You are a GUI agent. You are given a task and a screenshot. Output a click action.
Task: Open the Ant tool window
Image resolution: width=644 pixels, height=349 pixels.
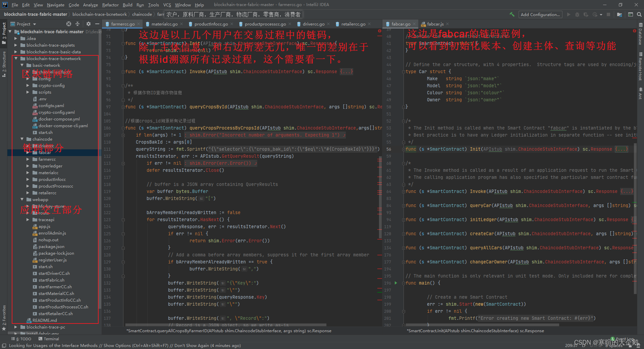(640, 93)
